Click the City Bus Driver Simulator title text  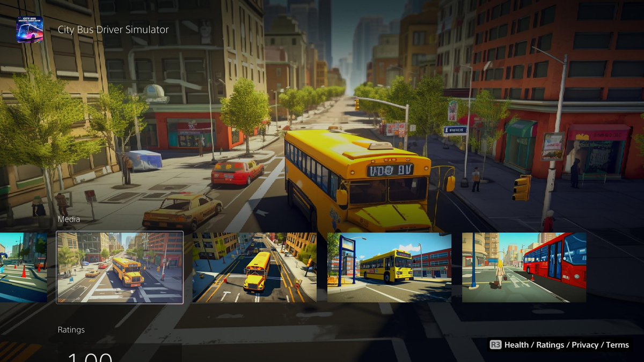pos(113,29)
